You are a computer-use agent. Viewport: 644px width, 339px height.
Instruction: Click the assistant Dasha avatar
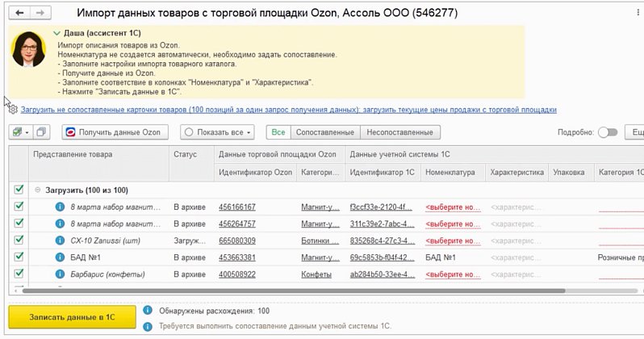click(29, 49)
